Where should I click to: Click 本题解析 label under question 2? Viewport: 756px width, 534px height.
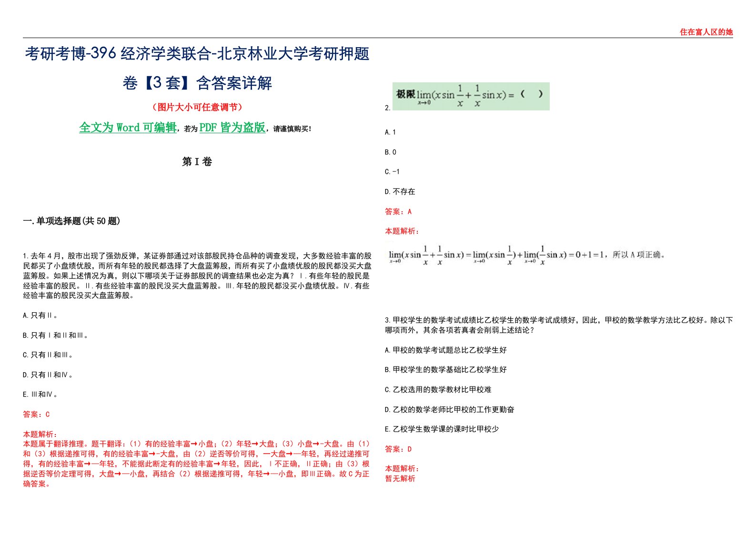pos(402,231)
